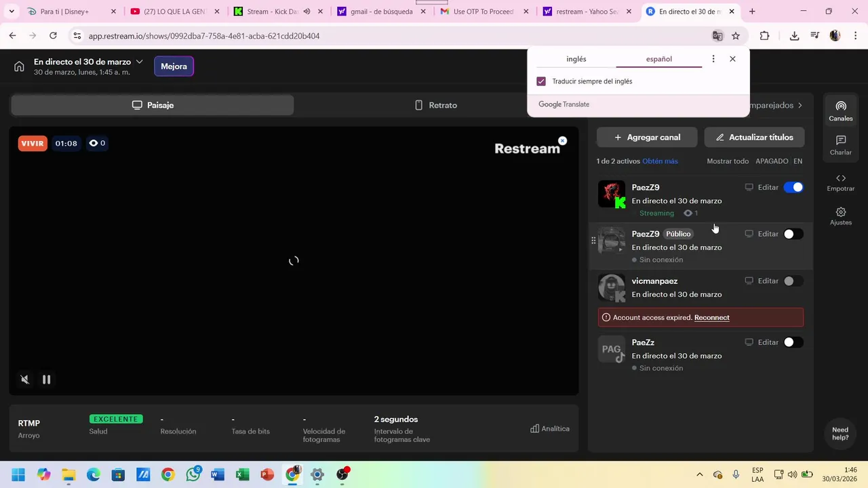This screenshot has width=868, height=488.
Task: Click Agregar canal button
Action: click(x=647, y=138)
